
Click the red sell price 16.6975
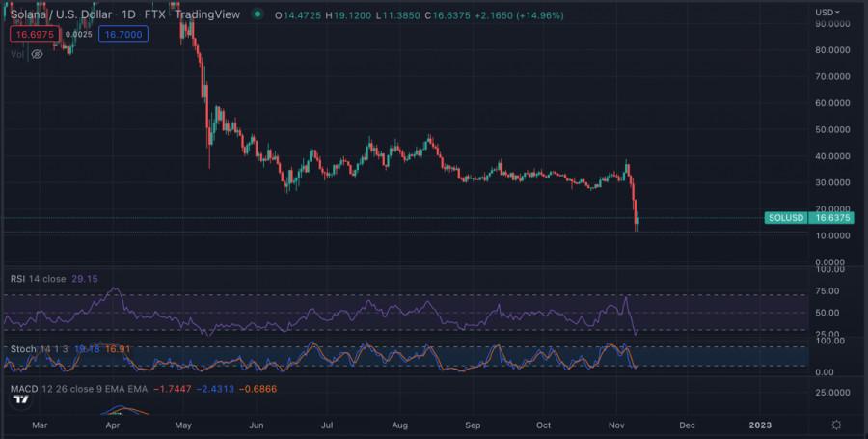(35, 35)
